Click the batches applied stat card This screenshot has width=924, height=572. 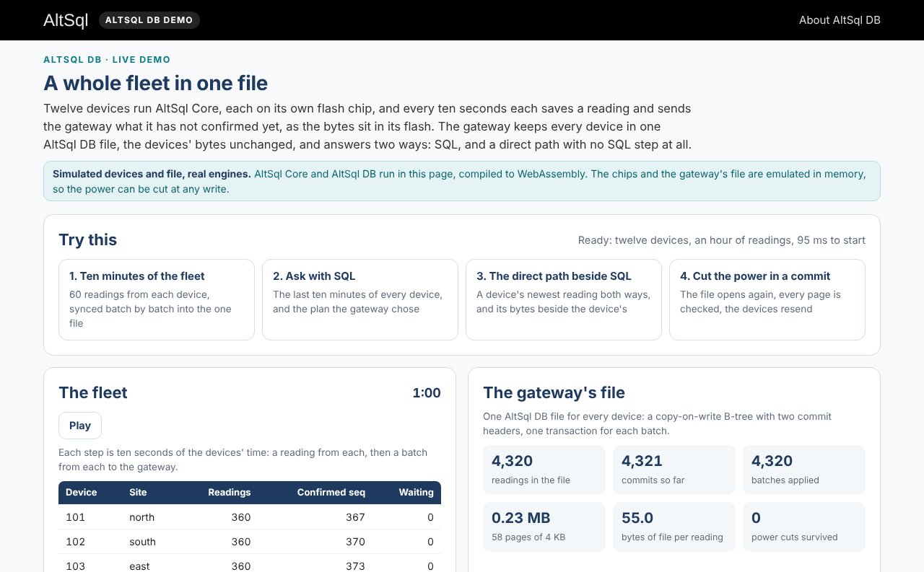[804, 470]
